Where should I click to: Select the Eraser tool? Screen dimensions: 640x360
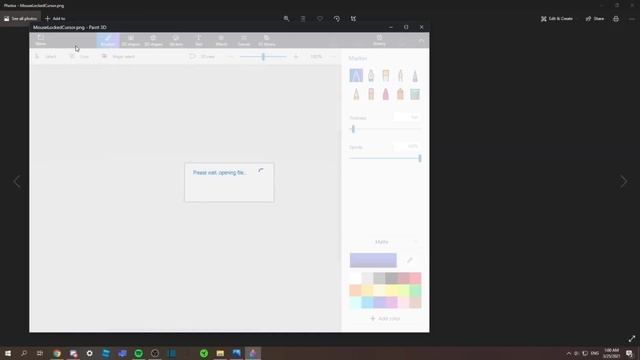[371, 94]
